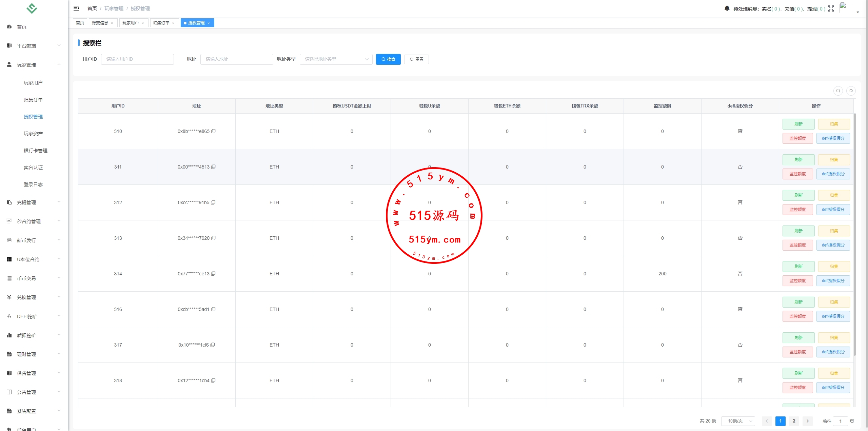Viewport: 868px width, 431px height.
Task: Open the 首页 dashboard sidebar icon
Action: tap(9, 26)
